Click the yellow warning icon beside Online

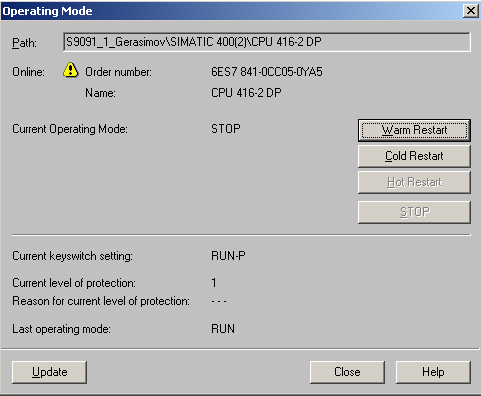tap(71, 70)
